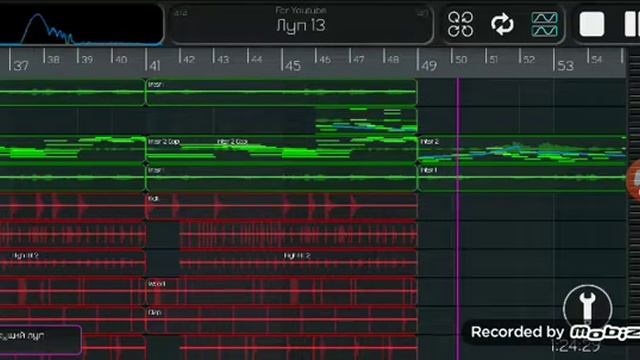Select the hgh ht 2 clip label near bar 45
The height and width of the screenshot is (360, 640).
click(297, 256)
